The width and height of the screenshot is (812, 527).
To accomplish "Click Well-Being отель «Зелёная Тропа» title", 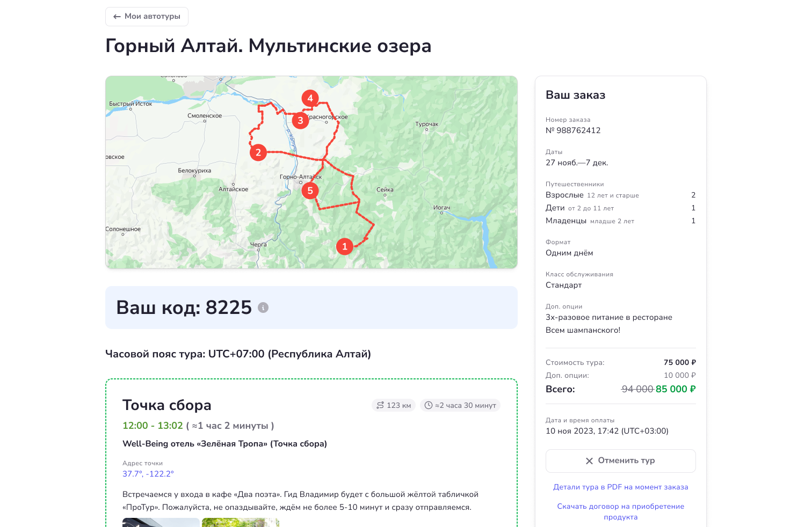I will tap(224, 444).
